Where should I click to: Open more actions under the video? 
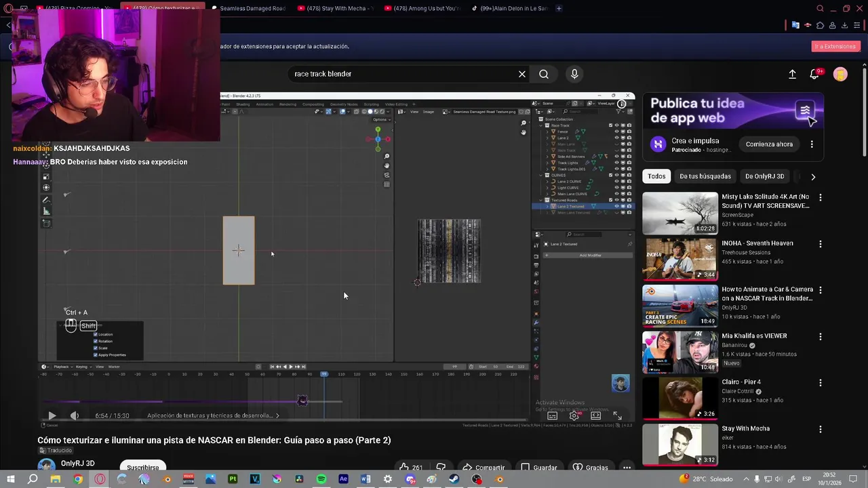click(627, 467)
